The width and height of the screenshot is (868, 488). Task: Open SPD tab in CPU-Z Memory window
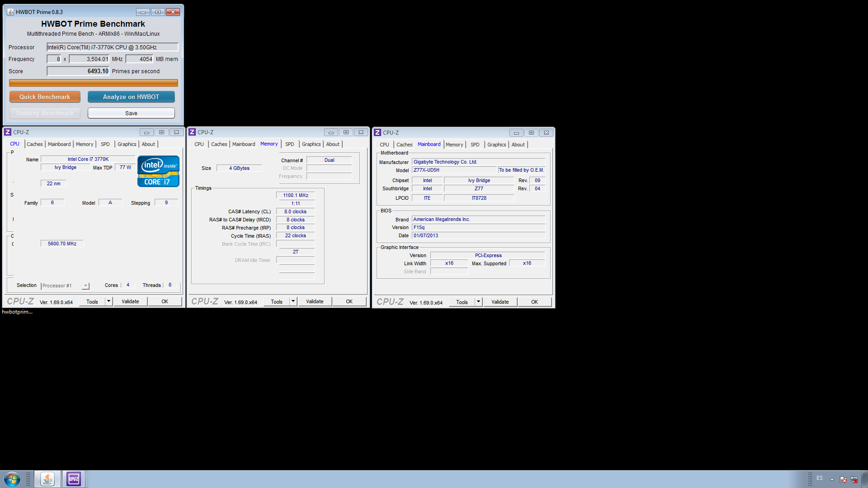(290, 144)
